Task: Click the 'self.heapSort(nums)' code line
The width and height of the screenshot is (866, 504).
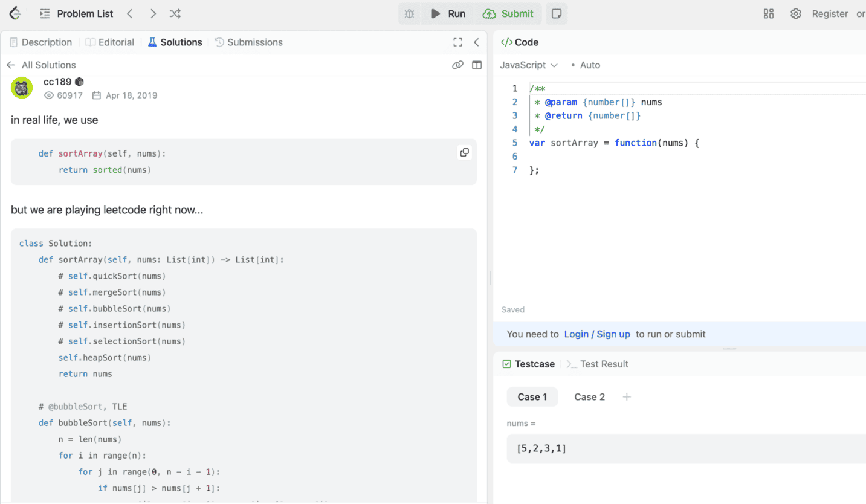Action: 105,358
